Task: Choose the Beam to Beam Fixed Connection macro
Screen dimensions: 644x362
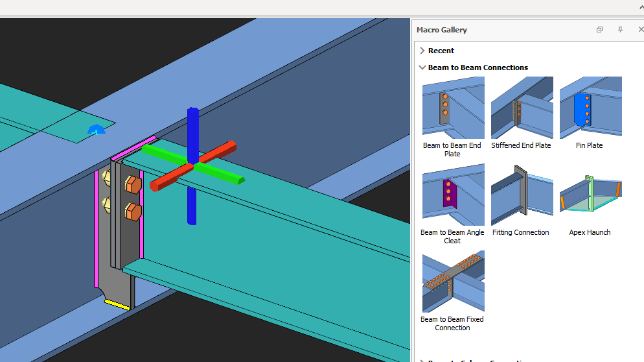Action: click(x=453, y=282)
